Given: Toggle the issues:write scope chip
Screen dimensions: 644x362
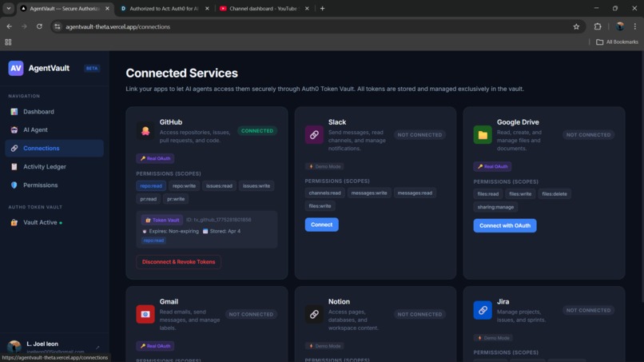Looking at the screenshot, I should click(256, 186).
